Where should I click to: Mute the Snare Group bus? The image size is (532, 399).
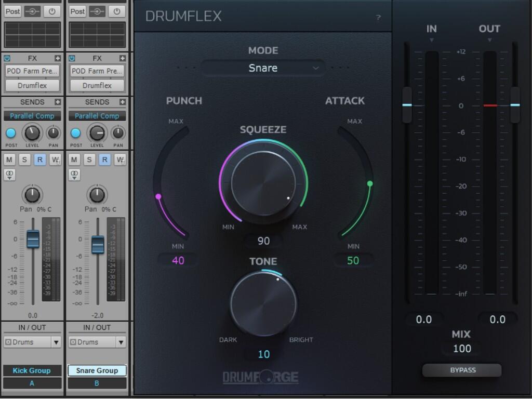coord(74,160)
